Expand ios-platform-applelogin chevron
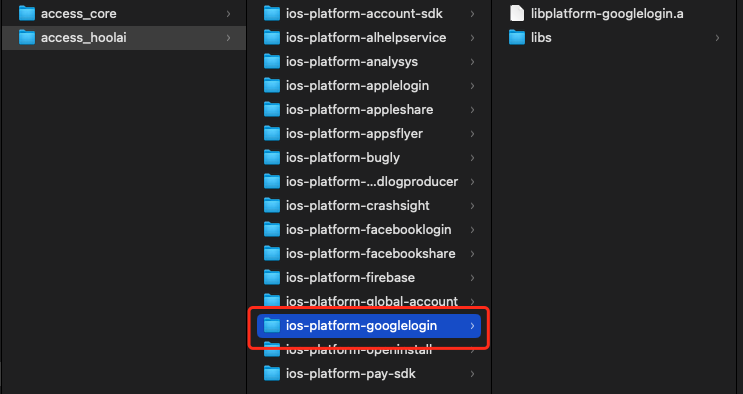This screenshot has height=394, width=743. (x=472, y=85)
